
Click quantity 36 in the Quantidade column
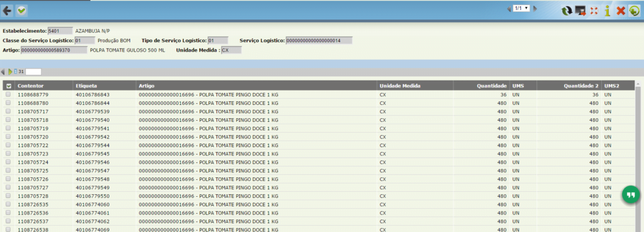[x=503, y=94]
